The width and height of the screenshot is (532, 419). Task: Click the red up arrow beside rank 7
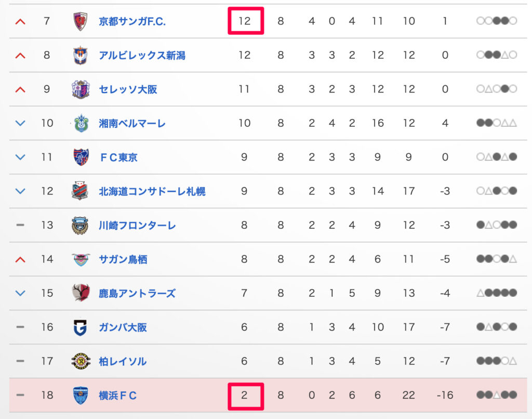click(20, 21)
